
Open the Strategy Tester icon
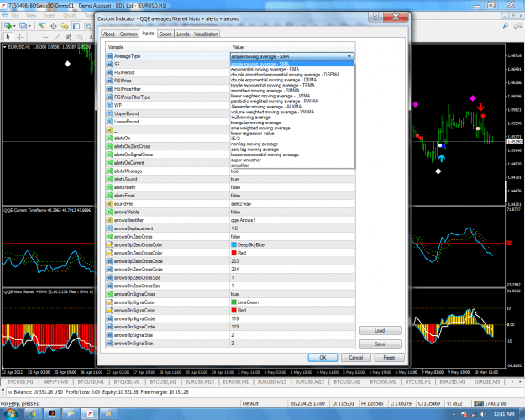87,26
